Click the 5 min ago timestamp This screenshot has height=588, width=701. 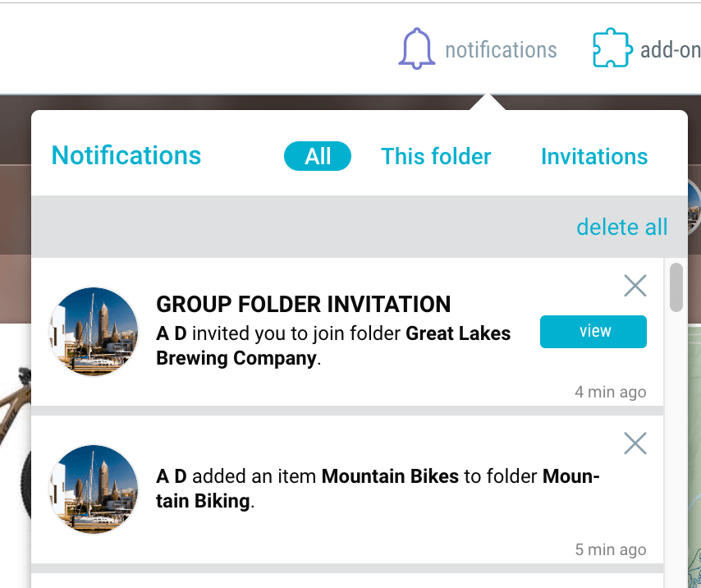(611, 549)
